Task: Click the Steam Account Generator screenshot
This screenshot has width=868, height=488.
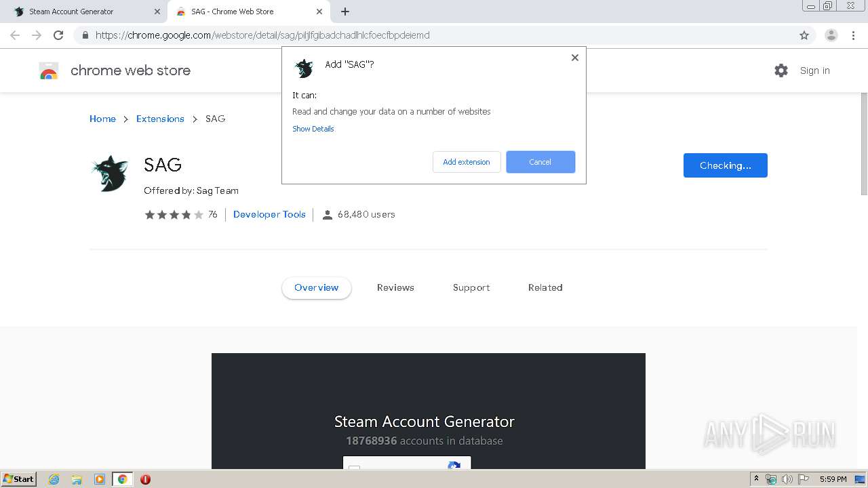Action: [429, 411]
